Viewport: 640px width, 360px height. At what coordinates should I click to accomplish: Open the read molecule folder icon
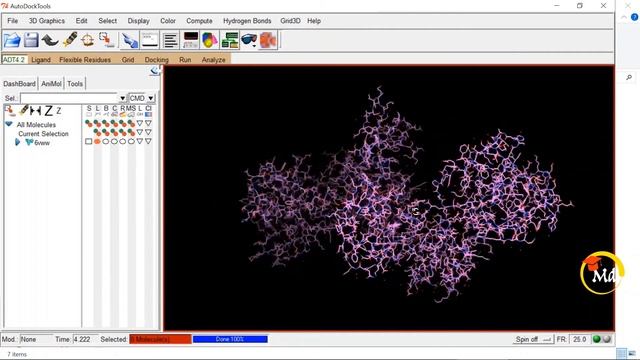[x=12, y=40]
